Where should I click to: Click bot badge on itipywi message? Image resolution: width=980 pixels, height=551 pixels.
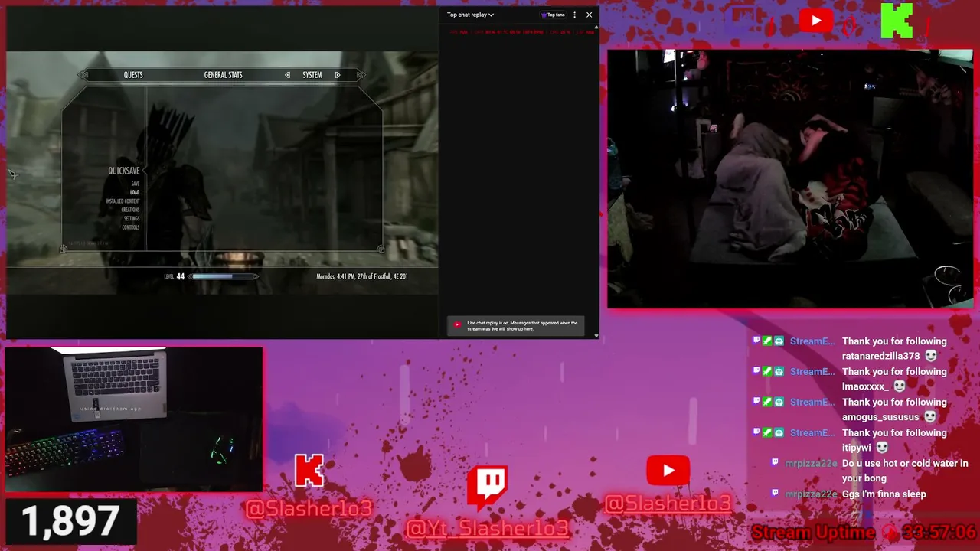(x=779, y=433)
